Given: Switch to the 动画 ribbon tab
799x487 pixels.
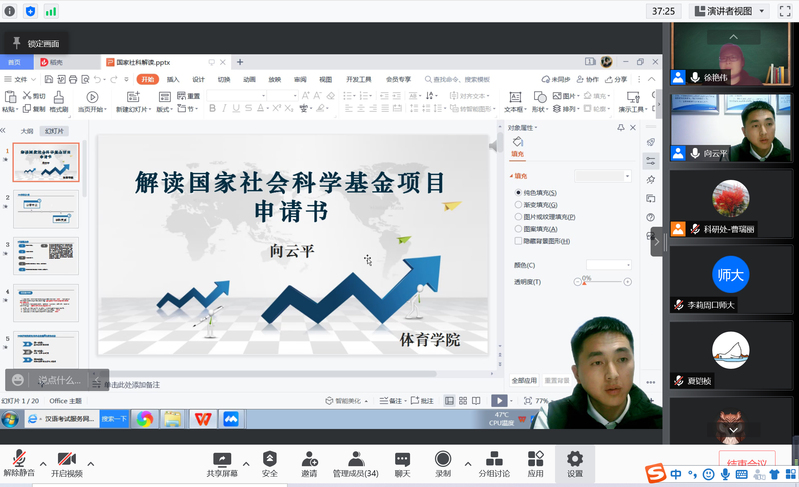Looking at the screenshot, I should pyautogui.click(x=249, y=79).
